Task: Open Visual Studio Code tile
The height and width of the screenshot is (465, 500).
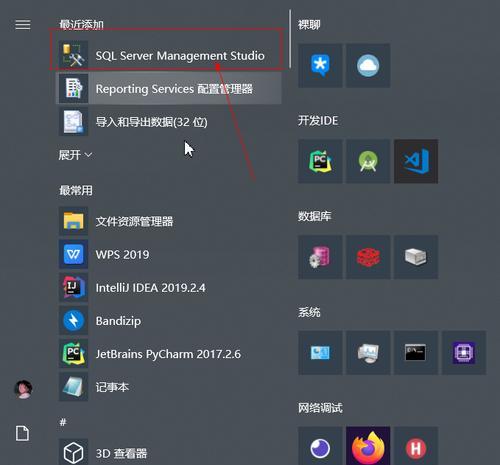Action: point(416,161)
